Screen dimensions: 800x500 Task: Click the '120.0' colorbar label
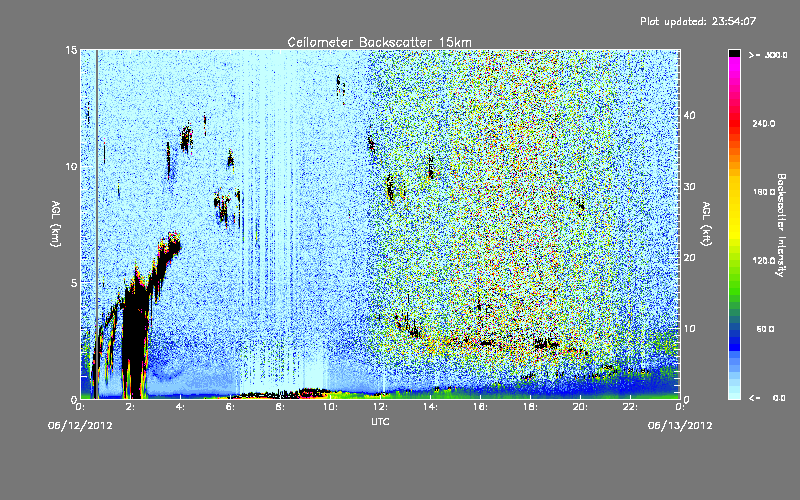click(764, 261)
